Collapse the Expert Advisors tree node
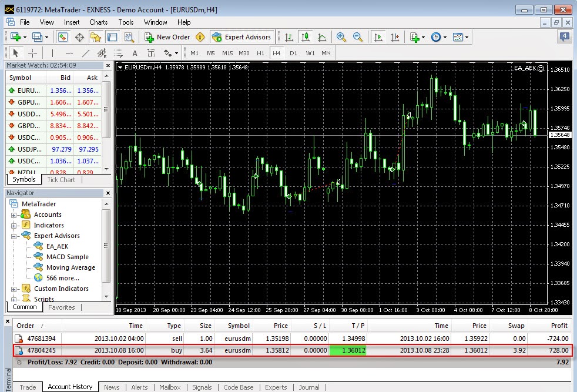Screen dimensions: 577x392 pyautogui.click(x=14, y=236)
